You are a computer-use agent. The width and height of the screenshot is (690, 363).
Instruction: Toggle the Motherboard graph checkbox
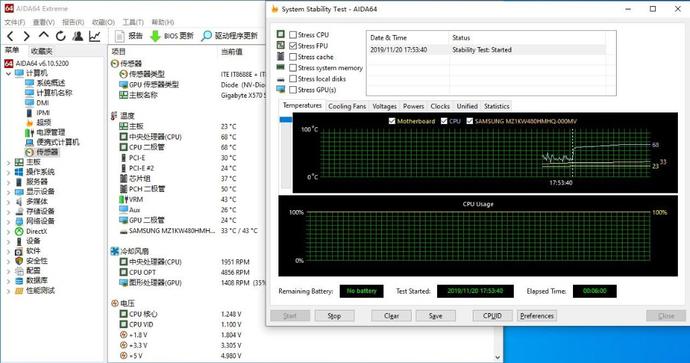[x=392, y=121]
